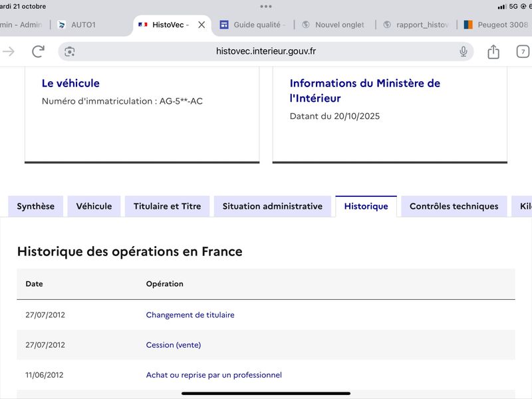Open the Nouvel onglet browser tab
Viewport: 532px width, 399px height.
click(339, 25)
